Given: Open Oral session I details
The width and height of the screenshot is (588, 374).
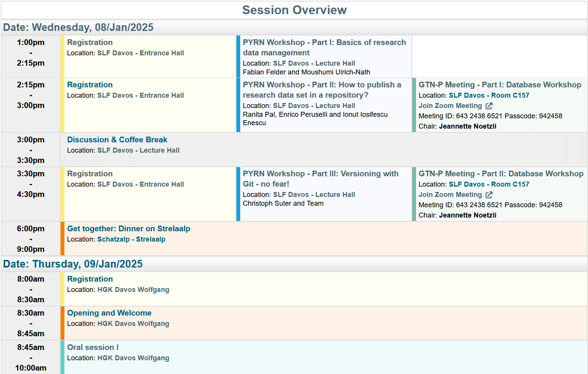Looking at the screenshot, I should point(93,347).
